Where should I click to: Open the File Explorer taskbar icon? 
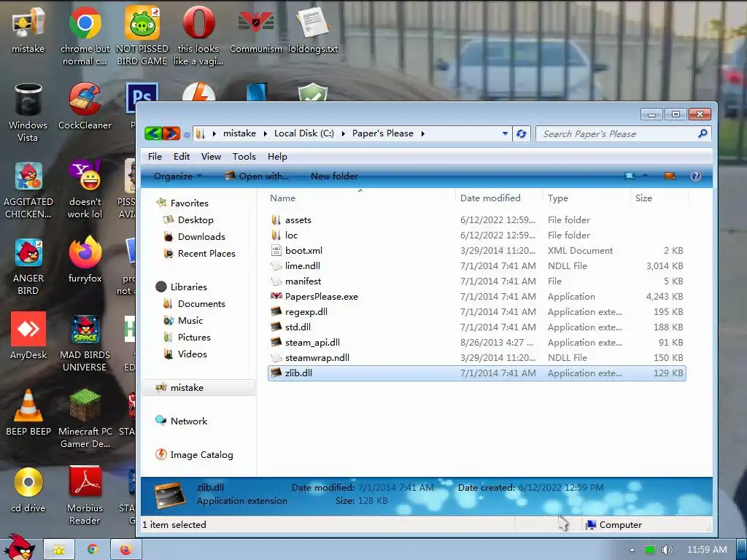(58, 550)
